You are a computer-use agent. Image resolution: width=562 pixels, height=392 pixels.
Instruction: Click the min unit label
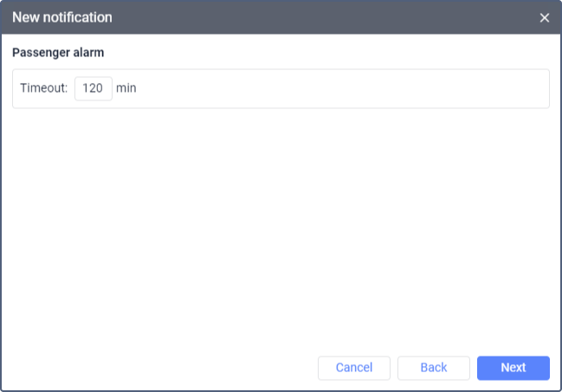(126, 88)
